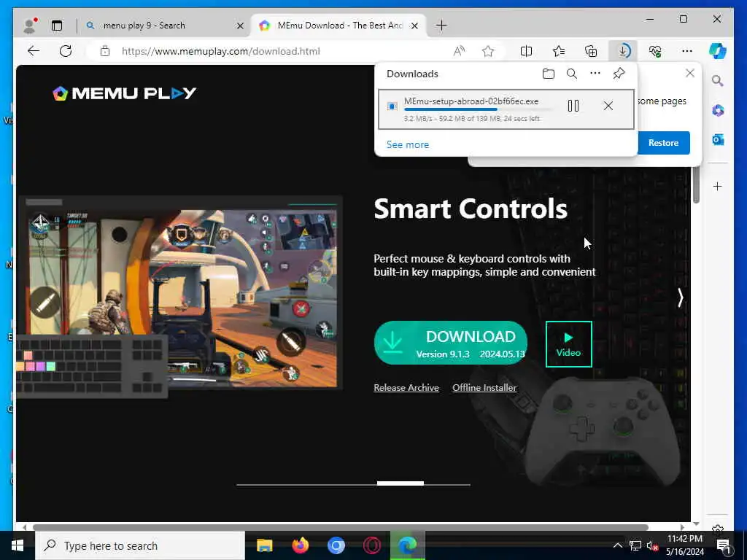Open Edge Settings and more menu
This screenshot has width=747, height=560.
(x=687, y=51)
